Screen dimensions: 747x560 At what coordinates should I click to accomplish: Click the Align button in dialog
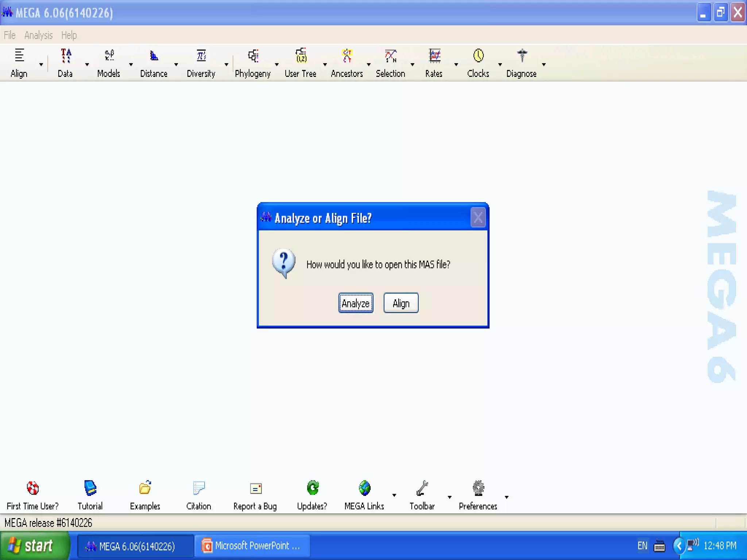click(x=401, y=303)
